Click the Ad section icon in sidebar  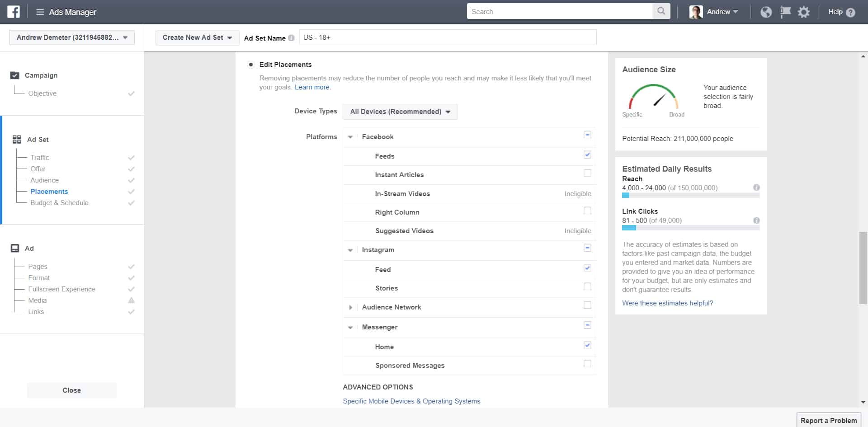(x=15, y=248)
